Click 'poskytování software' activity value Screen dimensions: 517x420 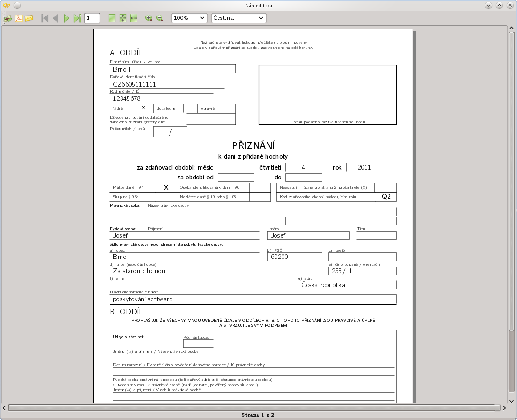(143, 299)
